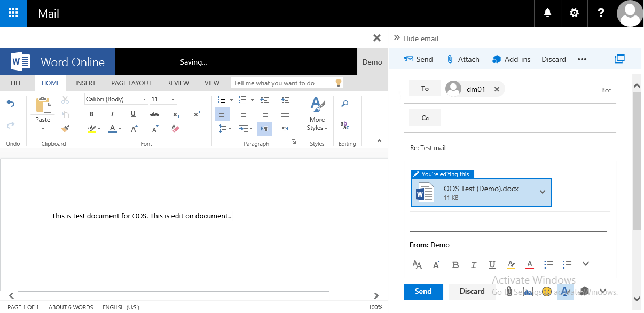Open Add-ins from the email toolbar

512,59
